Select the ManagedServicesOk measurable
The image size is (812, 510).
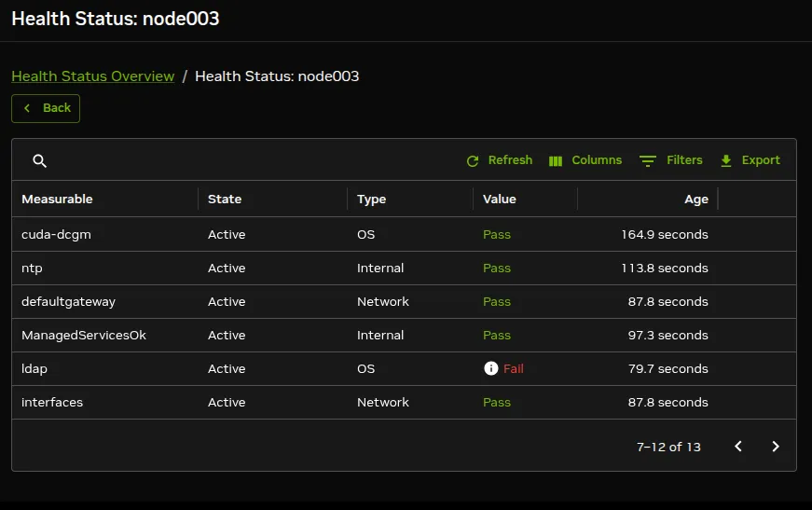(x=83, y=336)
